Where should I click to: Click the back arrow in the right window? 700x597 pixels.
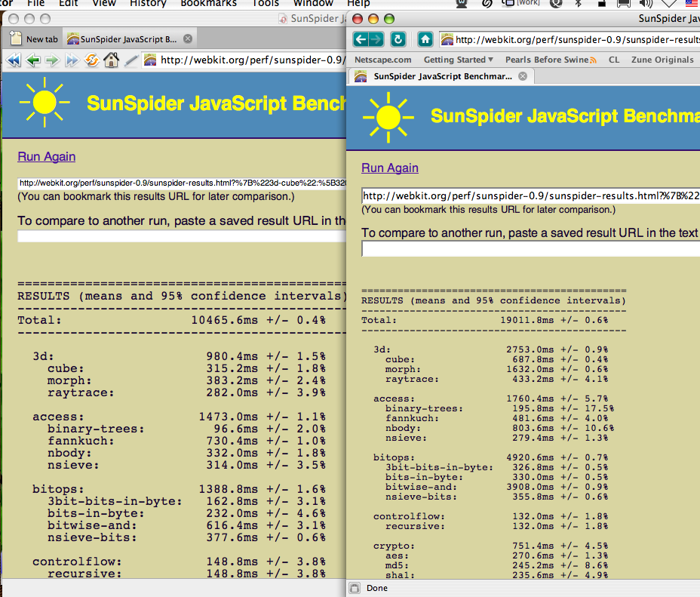point(361,39)
